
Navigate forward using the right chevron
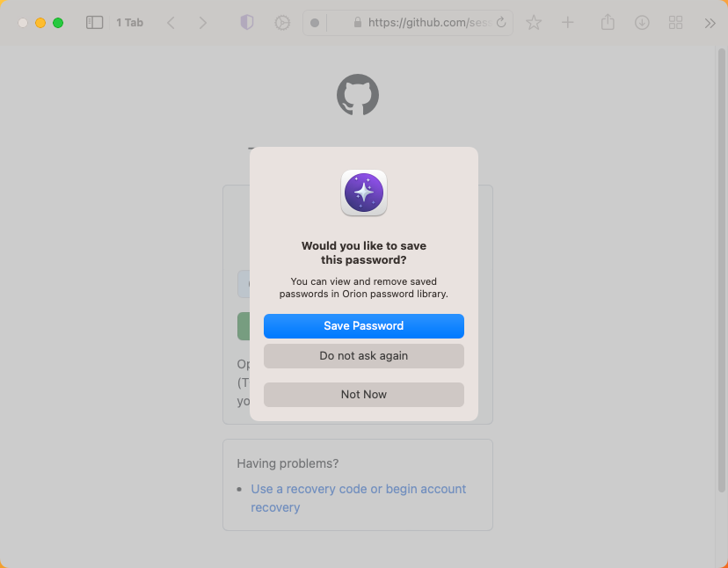point(204,22)
